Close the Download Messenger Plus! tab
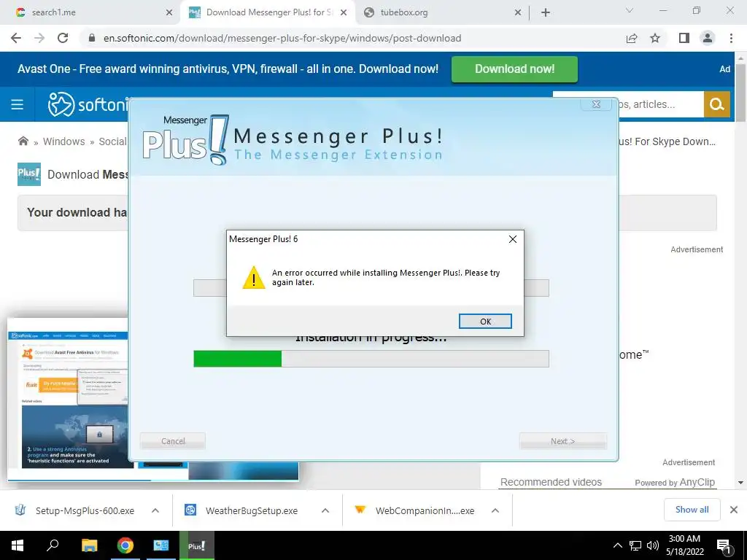This screenshot has height=560, width=747. [344, 12]
